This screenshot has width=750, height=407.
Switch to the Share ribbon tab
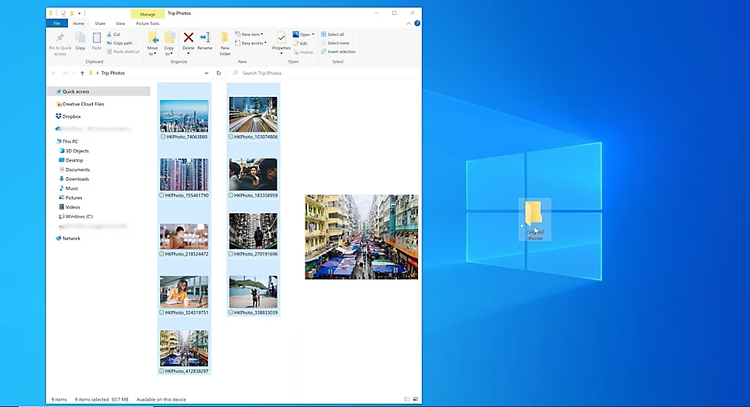100,21
